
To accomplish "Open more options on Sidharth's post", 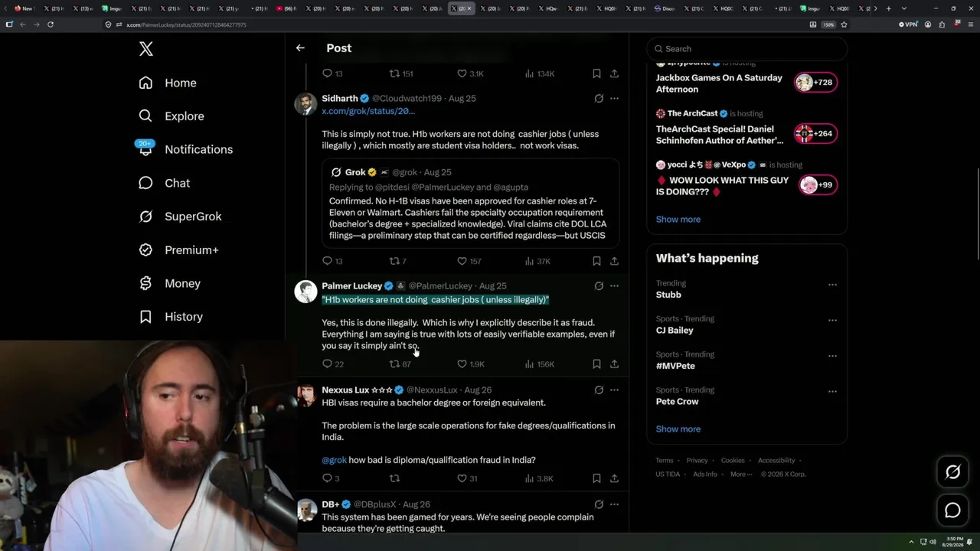I will tap(614, 99).
